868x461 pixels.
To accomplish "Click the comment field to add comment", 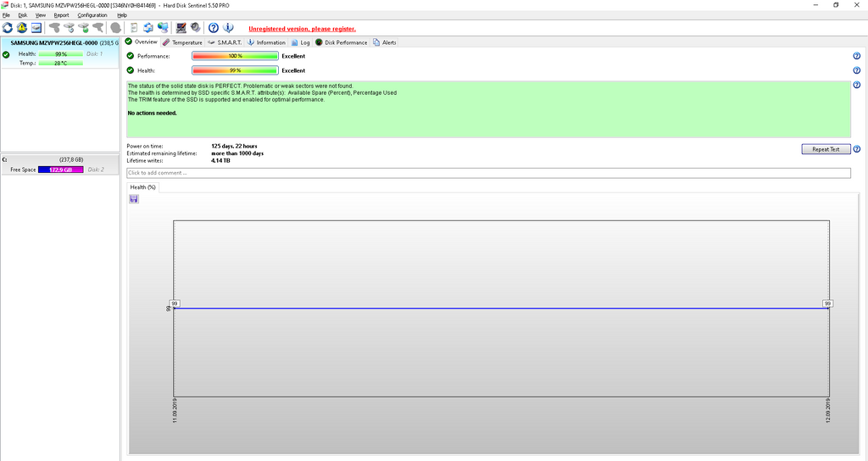I will click(489, 173).
